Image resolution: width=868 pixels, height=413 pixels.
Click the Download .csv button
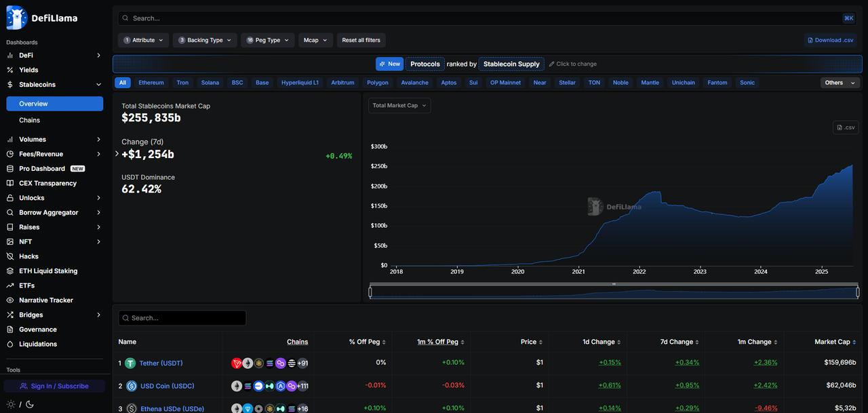pos(831,40)
